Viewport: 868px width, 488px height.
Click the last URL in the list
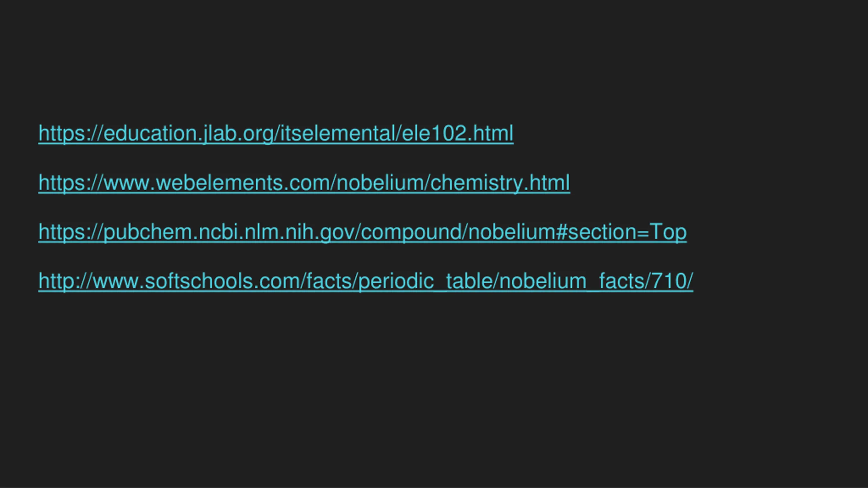coord(366,281)
